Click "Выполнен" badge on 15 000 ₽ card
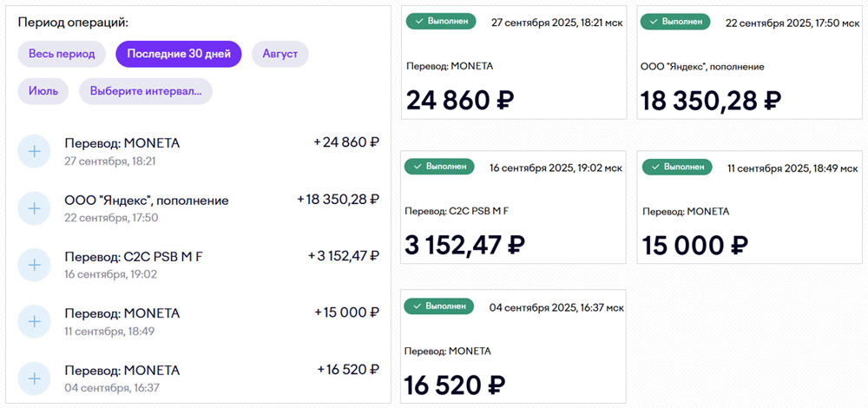 coord(674,166)
